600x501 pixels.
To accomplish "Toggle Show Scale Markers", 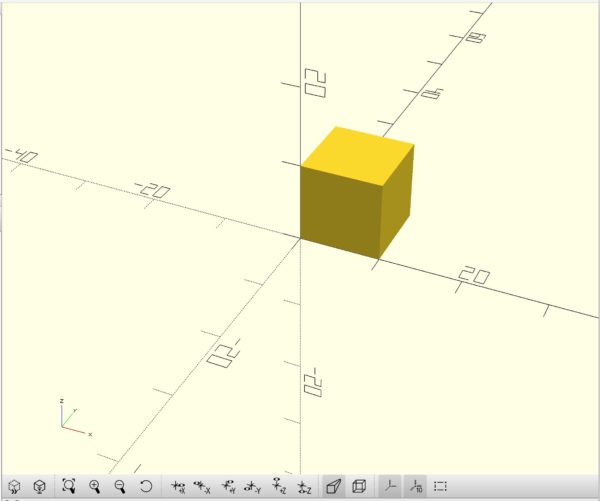I will (x=416, y=486).
